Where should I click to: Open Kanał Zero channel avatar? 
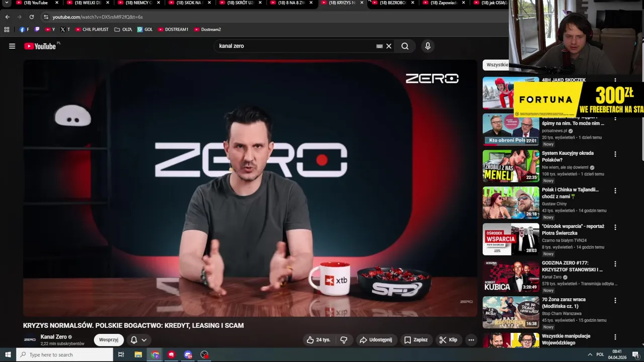[x=30, y=340]
